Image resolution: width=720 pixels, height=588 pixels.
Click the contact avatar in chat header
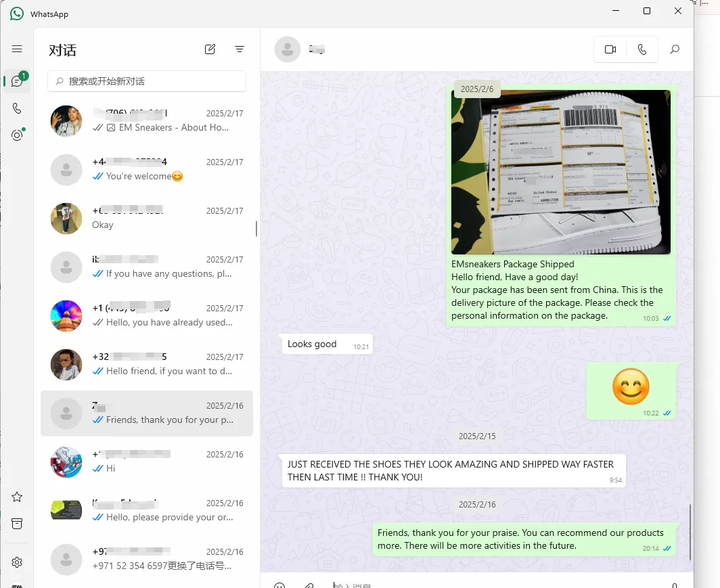click(288, 49)
